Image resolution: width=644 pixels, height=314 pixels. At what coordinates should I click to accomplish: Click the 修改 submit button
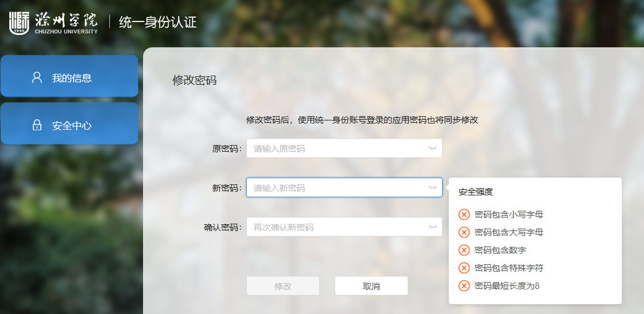283,286
